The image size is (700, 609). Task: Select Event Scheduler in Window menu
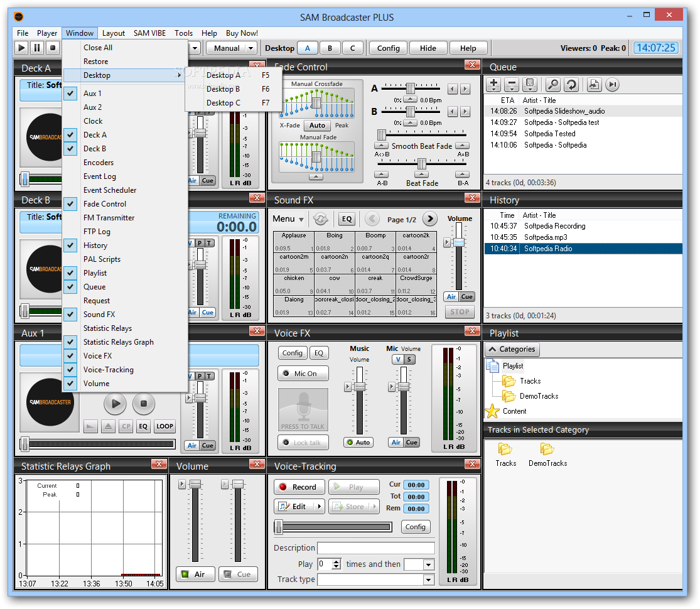124,190
